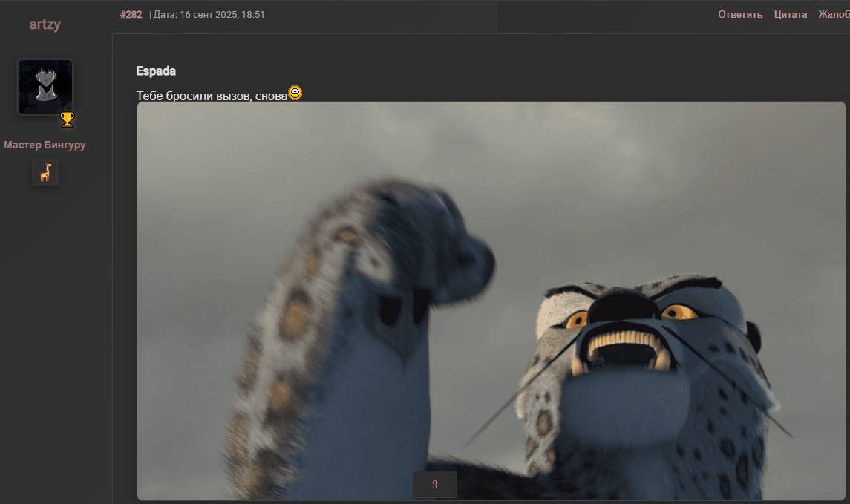Click Ответить to reply to the post
Screen dimensions: 850x504
pyautogui.click(x=739, y=14)
